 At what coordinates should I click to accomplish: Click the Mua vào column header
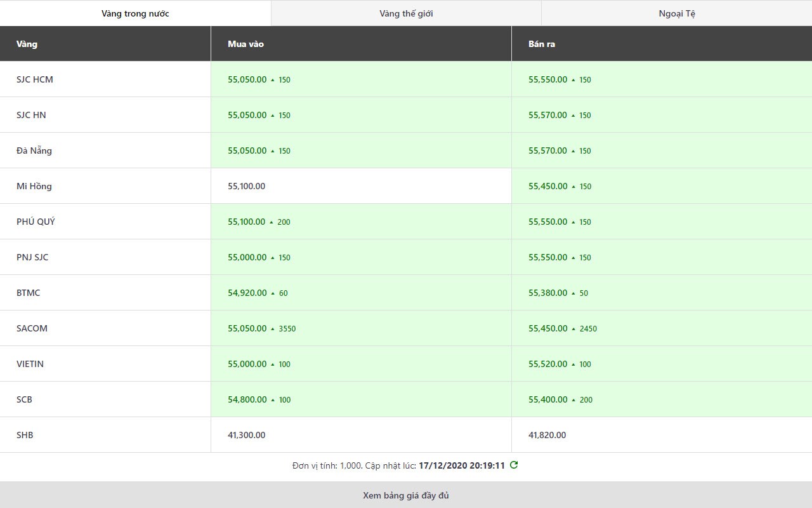[246, 44]
